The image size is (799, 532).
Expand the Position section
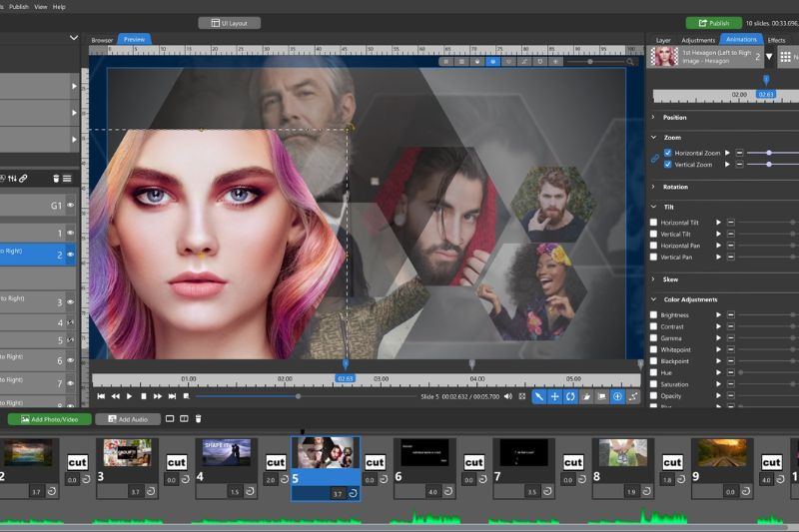click(x=653, y=117)
